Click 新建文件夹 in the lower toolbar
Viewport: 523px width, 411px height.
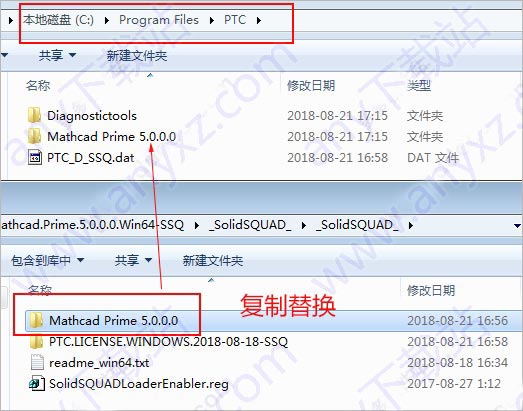click(x=212, y=260)
